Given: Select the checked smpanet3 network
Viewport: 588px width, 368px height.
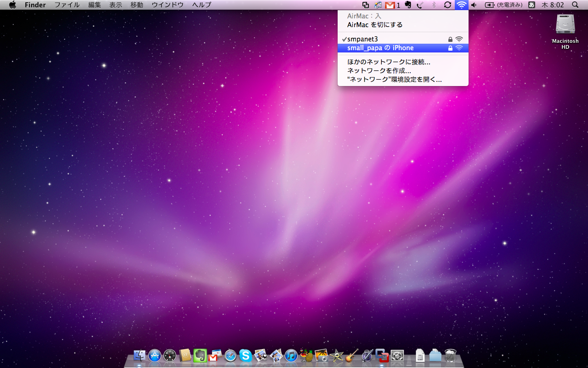Looking at the screenshot, I should coord(403,39).
